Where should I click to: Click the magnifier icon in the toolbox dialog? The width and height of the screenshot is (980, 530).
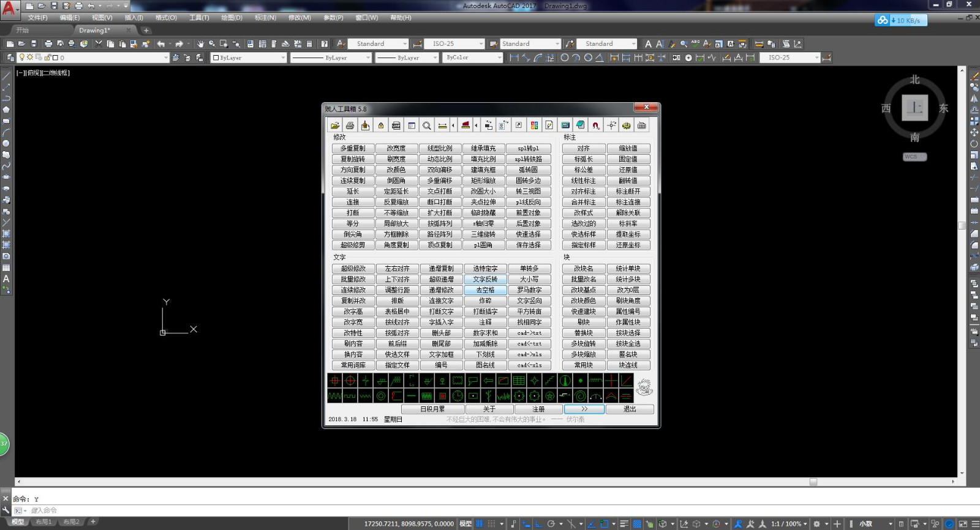click(x=427, y=125)
